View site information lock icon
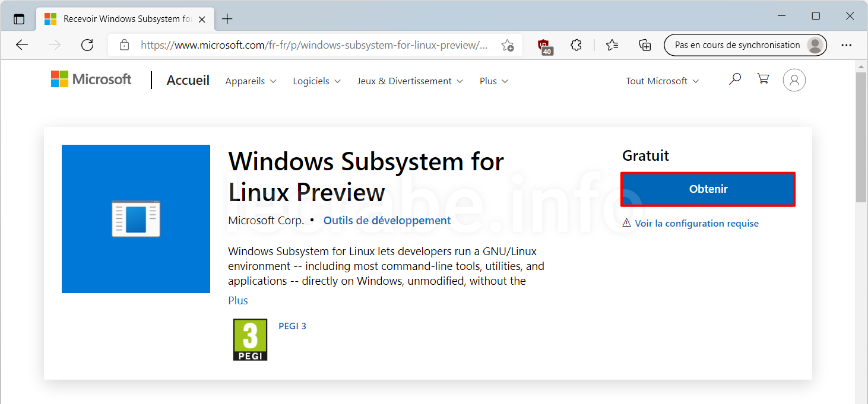 (124, 45)
